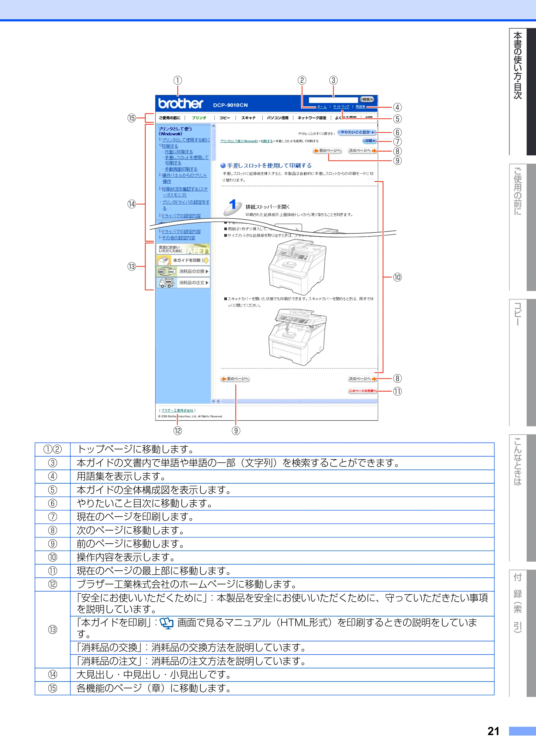Expand 印刷状況を確認する tree item
This screenshot has width=536, height=756.
click(x=161, y=188)
